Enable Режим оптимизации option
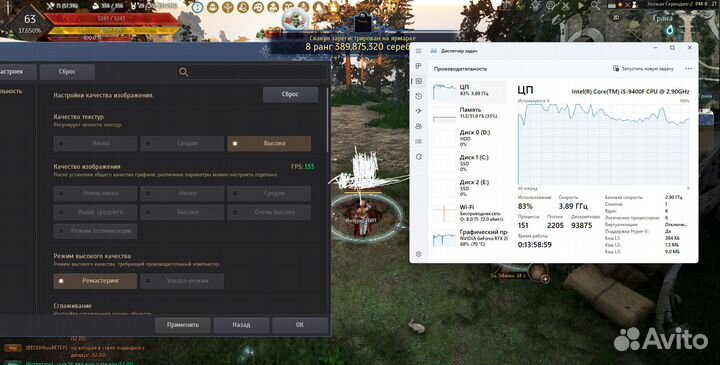720x365 pixels. 95,231
